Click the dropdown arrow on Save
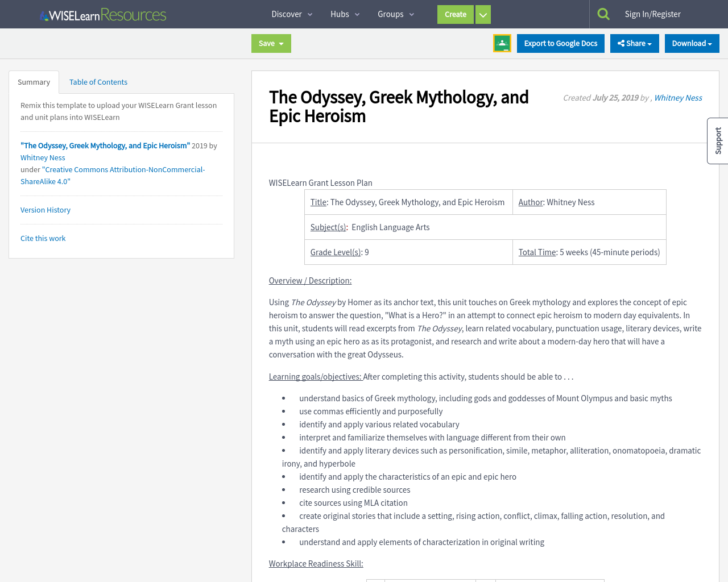The image size is (728, 582). click(282, 43)
